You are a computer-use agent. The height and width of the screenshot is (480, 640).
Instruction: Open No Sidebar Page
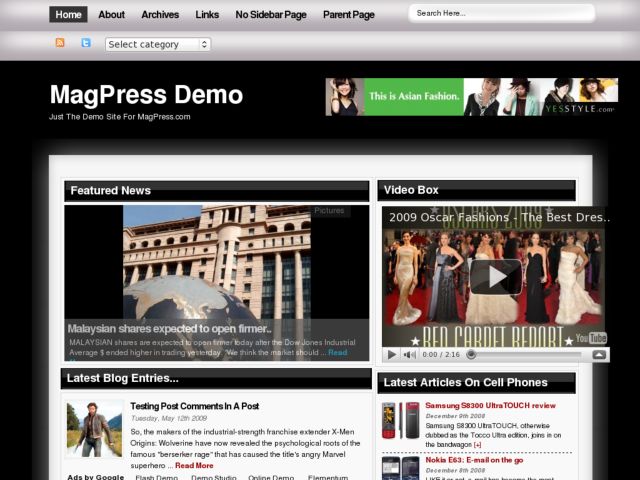[x=271, y=15]
